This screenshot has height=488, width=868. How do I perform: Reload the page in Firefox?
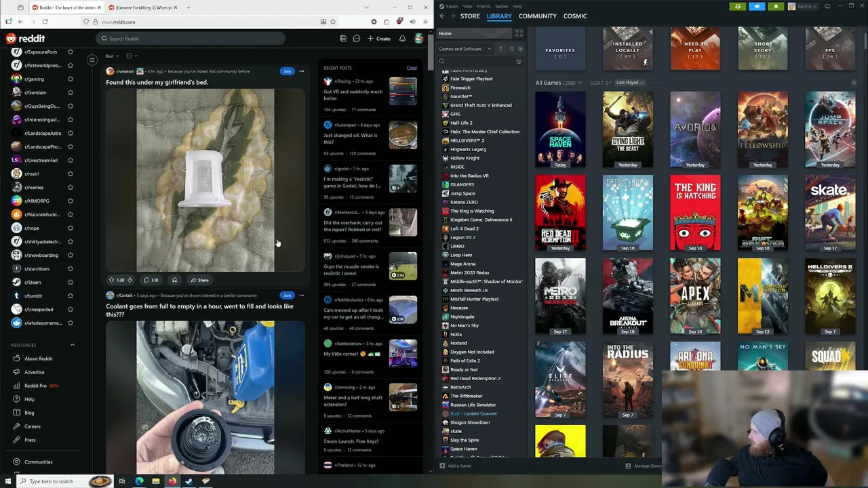click(x=45, y=22)
